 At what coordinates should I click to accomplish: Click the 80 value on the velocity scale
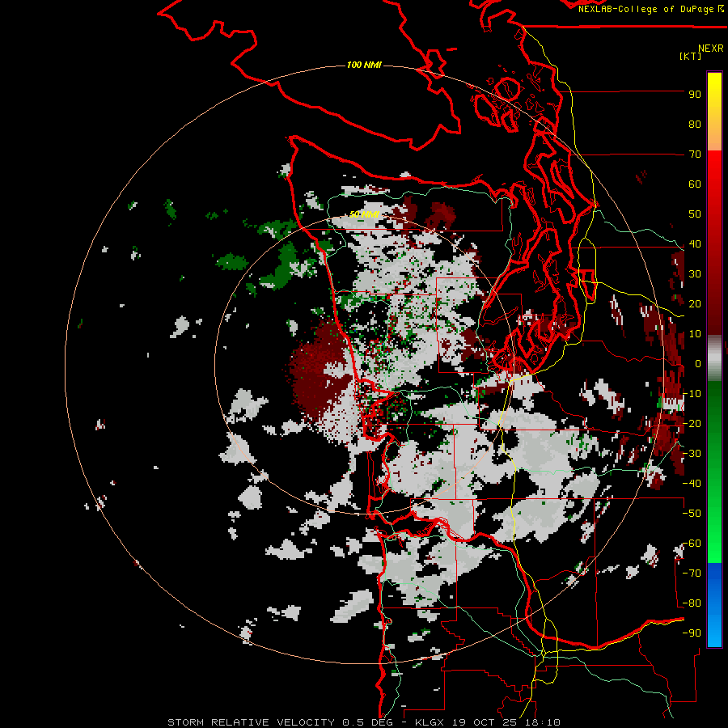(695, 125)
